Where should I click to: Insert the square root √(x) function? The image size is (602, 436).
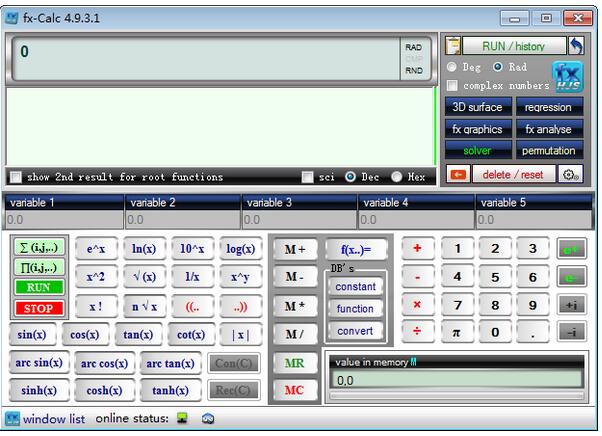(x=145, y=277)
